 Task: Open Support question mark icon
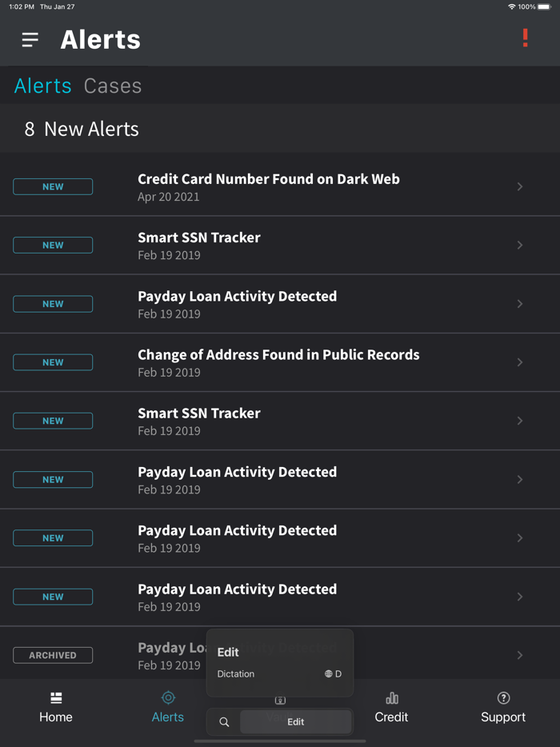pos(503,698)
